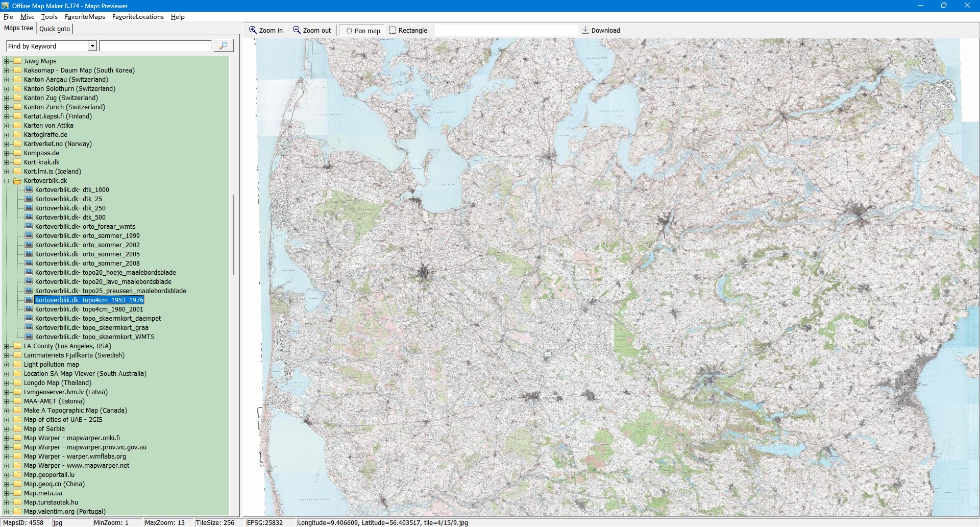Click the dtk_1000 map layer icon
Image resolution: width=980 pixels, height=527 pixels.
(29, 189)
